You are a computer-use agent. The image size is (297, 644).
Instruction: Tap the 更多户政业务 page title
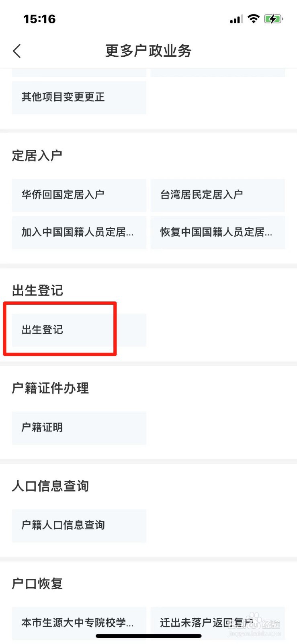[x=148, y=51]
